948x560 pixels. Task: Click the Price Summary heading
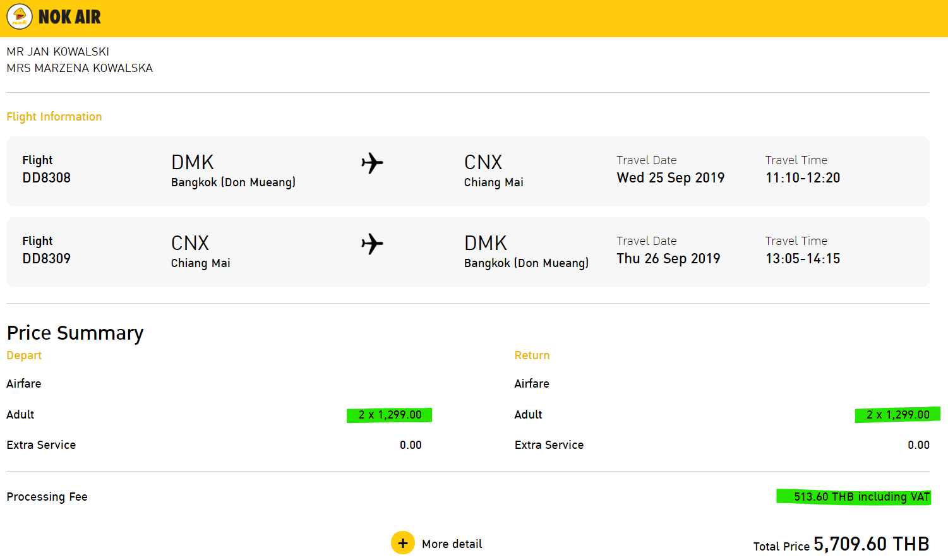point(75,333)
